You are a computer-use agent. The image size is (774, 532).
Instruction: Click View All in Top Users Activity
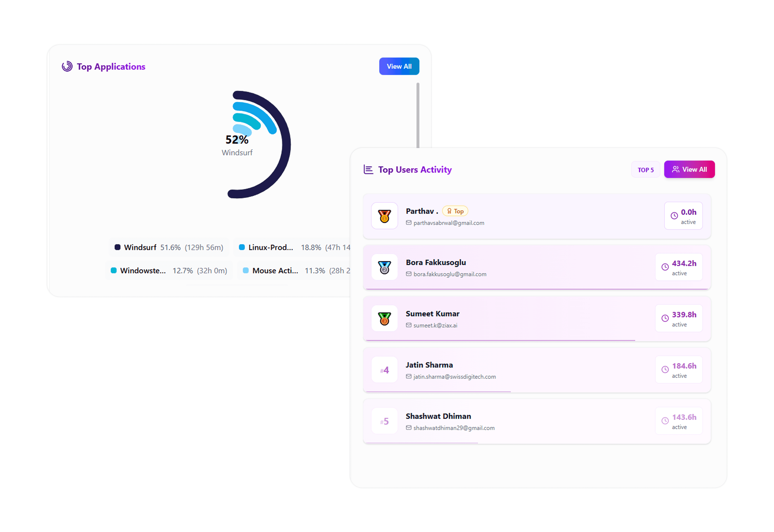coord(689,169)
